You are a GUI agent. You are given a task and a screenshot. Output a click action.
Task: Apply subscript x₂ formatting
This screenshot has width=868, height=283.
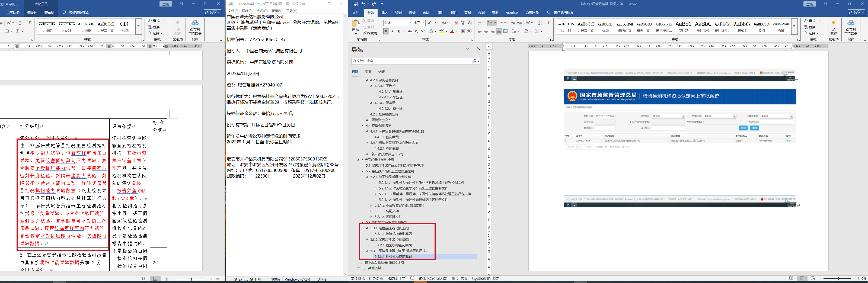coord(416,31)
